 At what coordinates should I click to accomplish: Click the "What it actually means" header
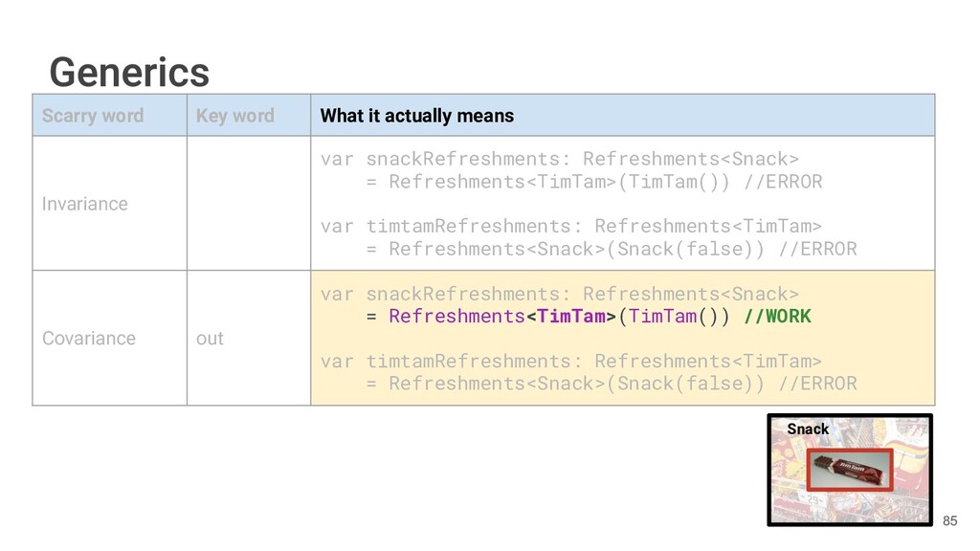tap(416, 116)
